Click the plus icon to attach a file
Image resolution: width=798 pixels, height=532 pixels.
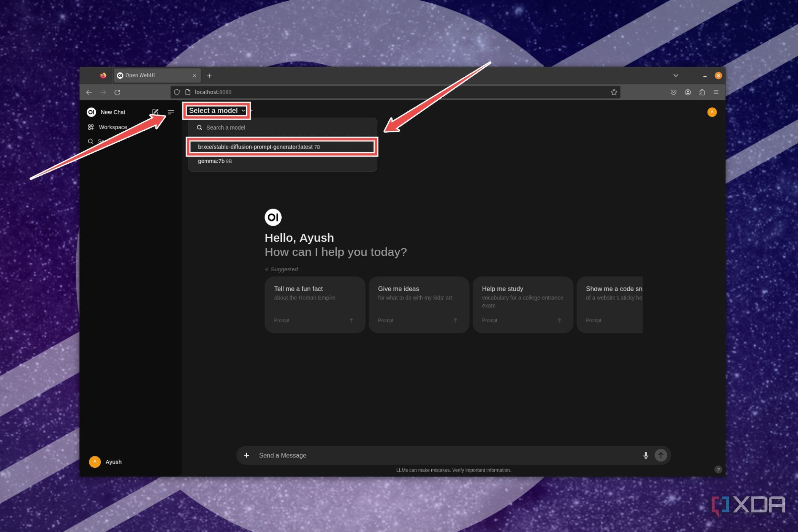pyautogui.click(x=247, y=455)
